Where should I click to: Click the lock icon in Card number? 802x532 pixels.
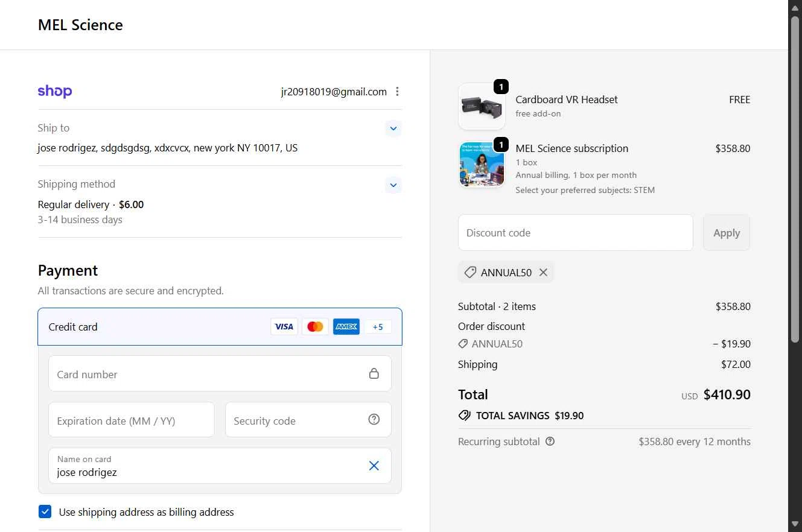(x=374, y=373)
